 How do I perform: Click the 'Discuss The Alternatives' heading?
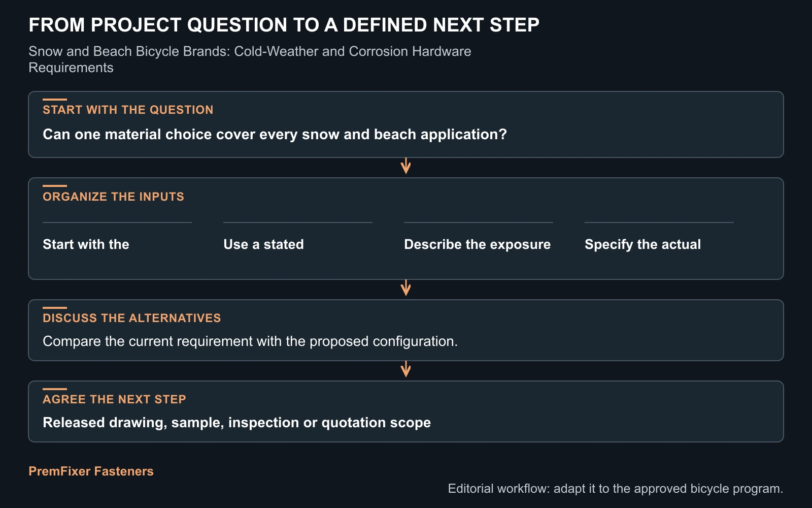tap(131, 318)
